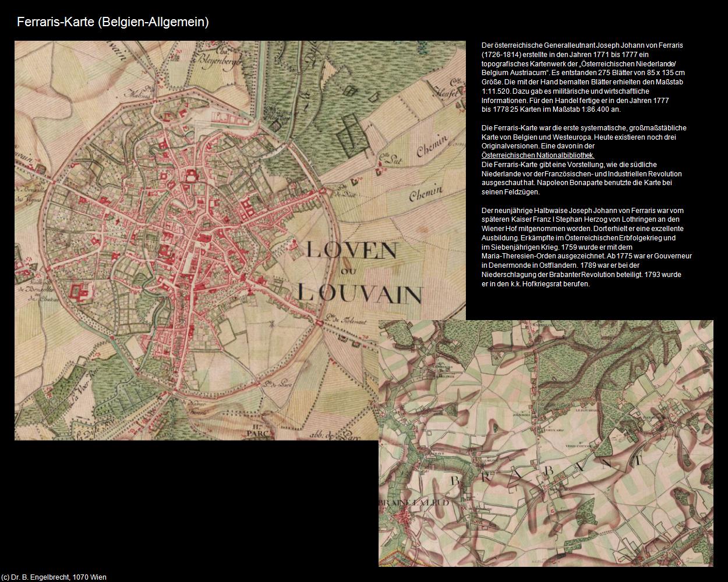Click the paragraph beginning 'Der österreichische Generalleutnant'

click(x=583, y=77)
